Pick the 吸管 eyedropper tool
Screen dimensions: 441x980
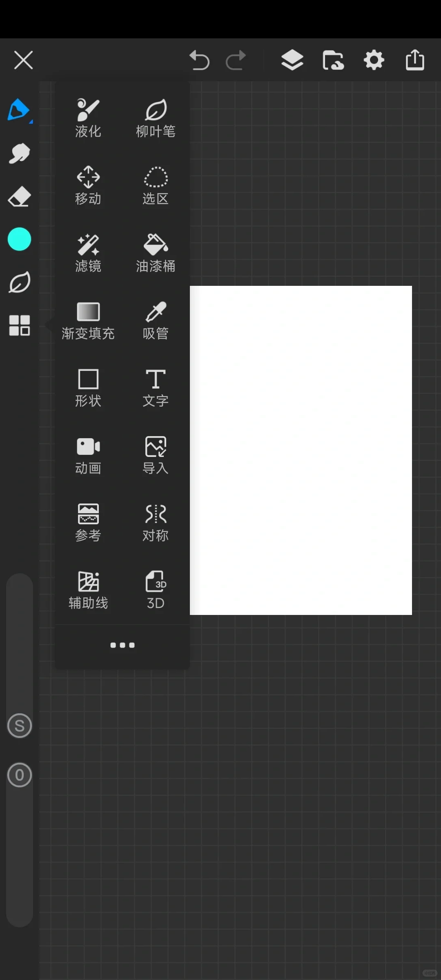click(x=156, y=321)
